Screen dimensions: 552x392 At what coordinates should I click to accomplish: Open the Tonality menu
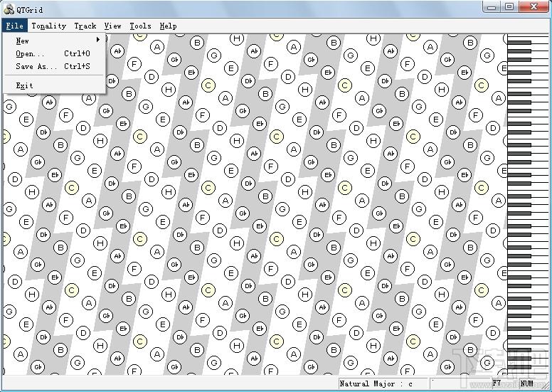pyautogui.click(x=48, y=26)
